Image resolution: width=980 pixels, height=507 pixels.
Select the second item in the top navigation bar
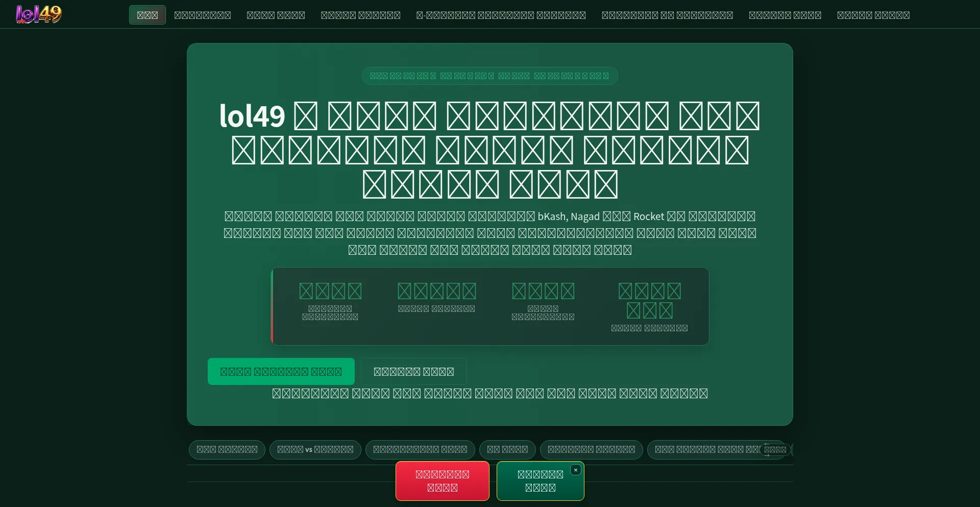click(203, 15)
